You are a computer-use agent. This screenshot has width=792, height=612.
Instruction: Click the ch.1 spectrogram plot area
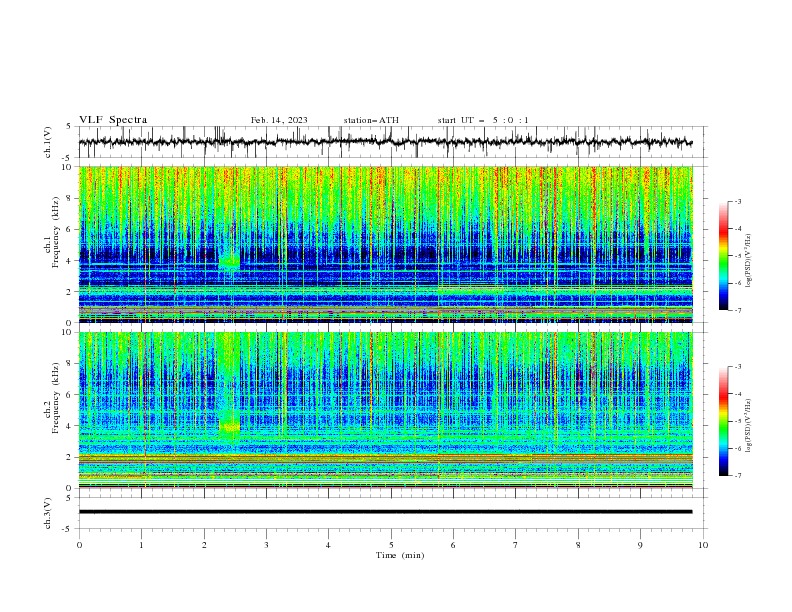386,244
